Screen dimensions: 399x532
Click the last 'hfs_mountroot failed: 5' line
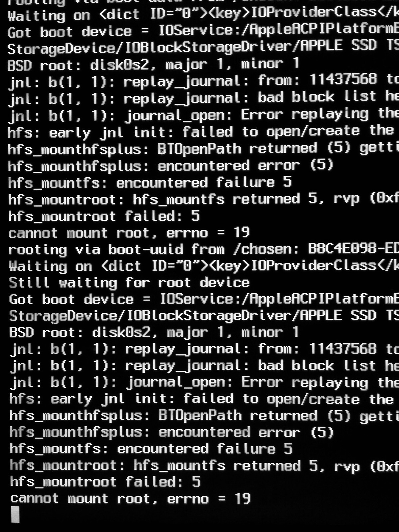point(105,482)
